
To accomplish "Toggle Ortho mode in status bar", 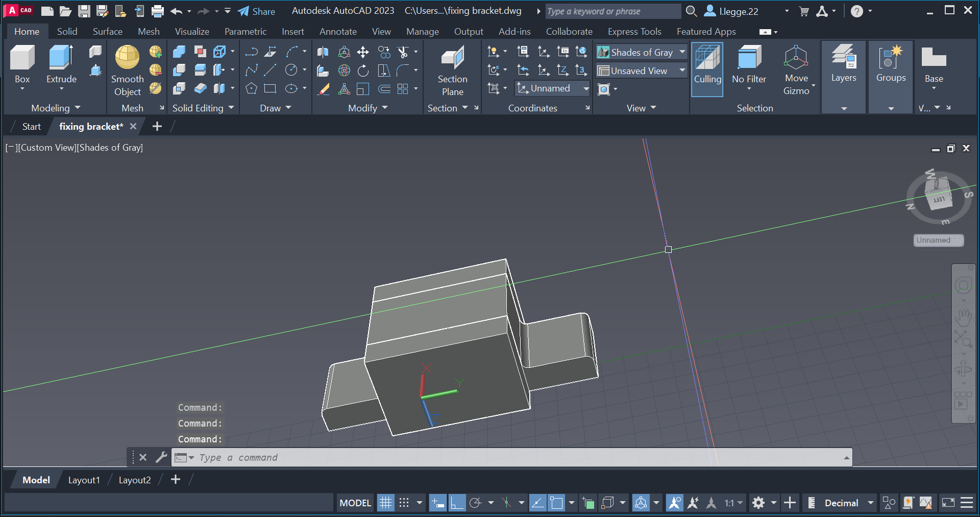I will click(457, 503).
